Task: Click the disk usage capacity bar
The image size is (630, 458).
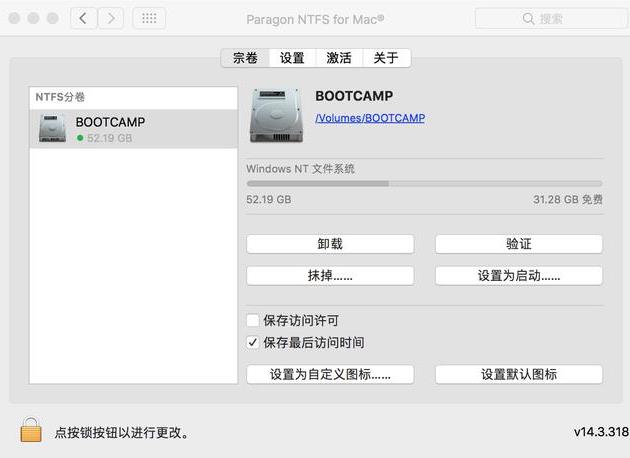Action: coord(424,183)
